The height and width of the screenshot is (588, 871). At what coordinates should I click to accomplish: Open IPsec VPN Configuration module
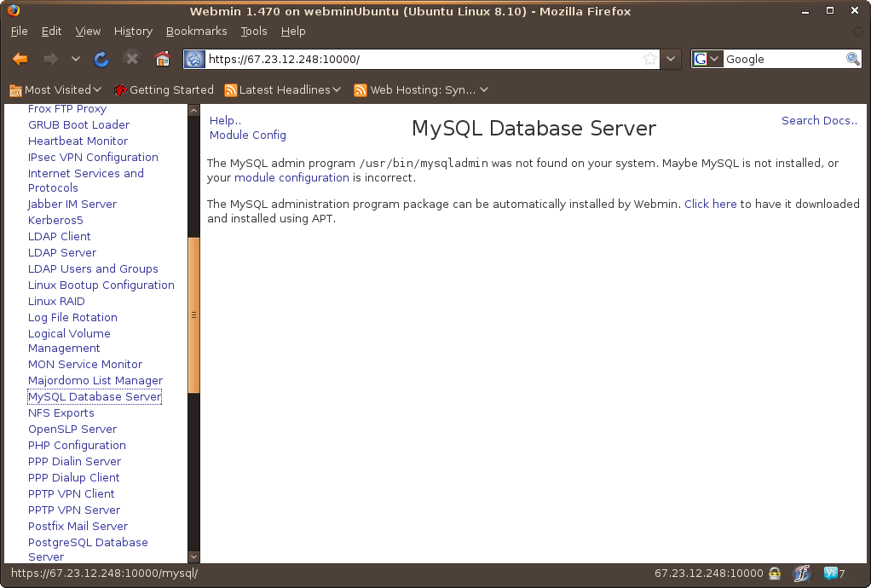point(93,157)
